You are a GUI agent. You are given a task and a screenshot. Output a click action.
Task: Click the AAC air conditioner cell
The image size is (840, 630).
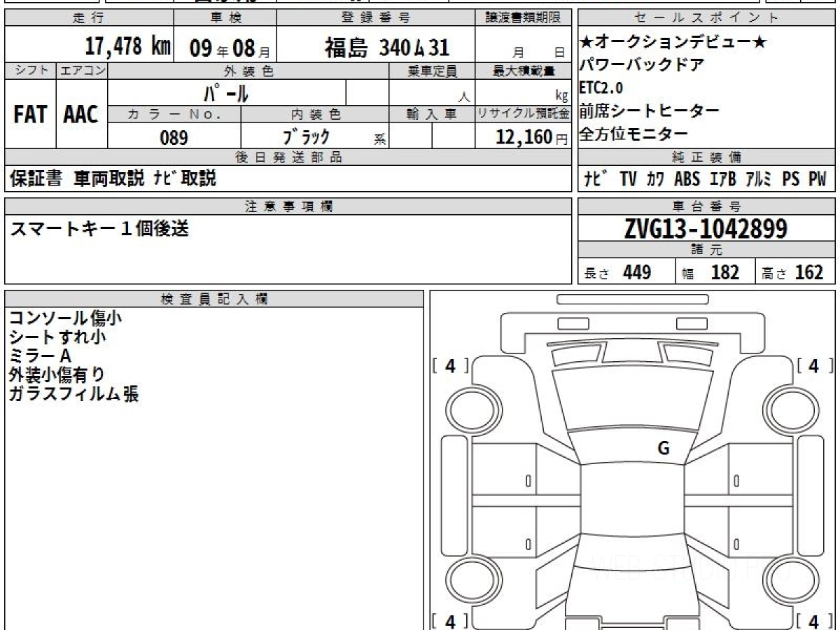coord(82,114)
